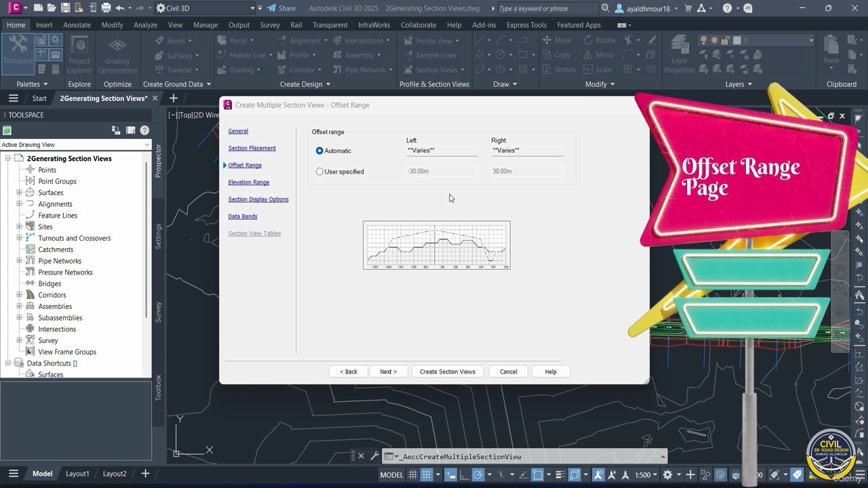Click the Plot printer icon
Viewport: 868px width, 488px height.
pos(106,8)
